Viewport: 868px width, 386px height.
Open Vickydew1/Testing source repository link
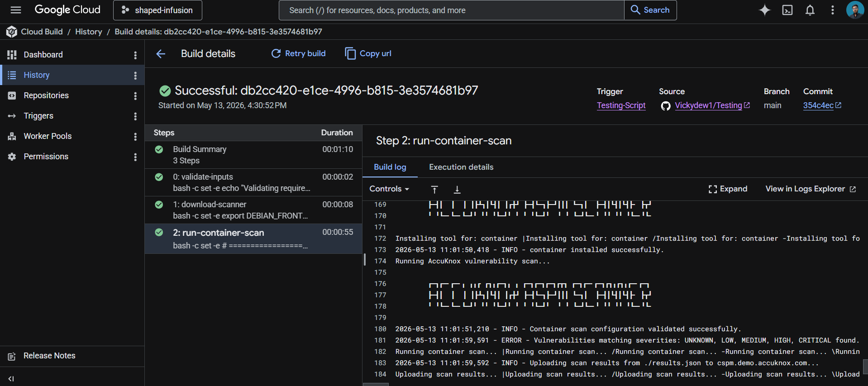(x=712, y=105)
